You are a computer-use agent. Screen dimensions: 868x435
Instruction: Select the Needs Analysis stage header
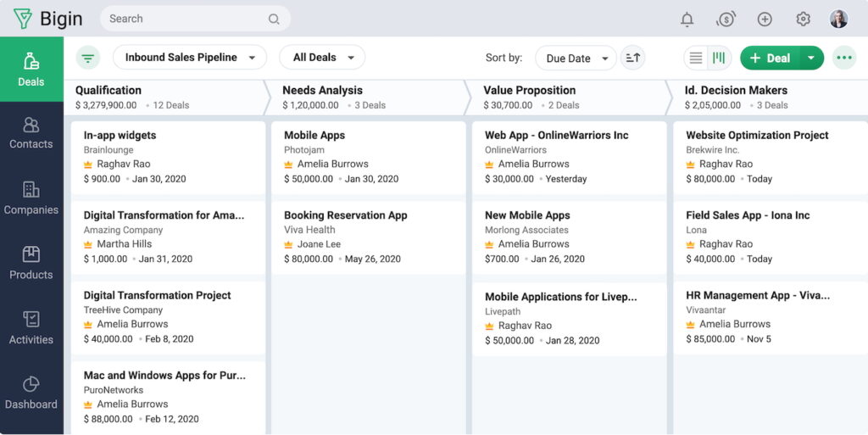pos(367,97)
